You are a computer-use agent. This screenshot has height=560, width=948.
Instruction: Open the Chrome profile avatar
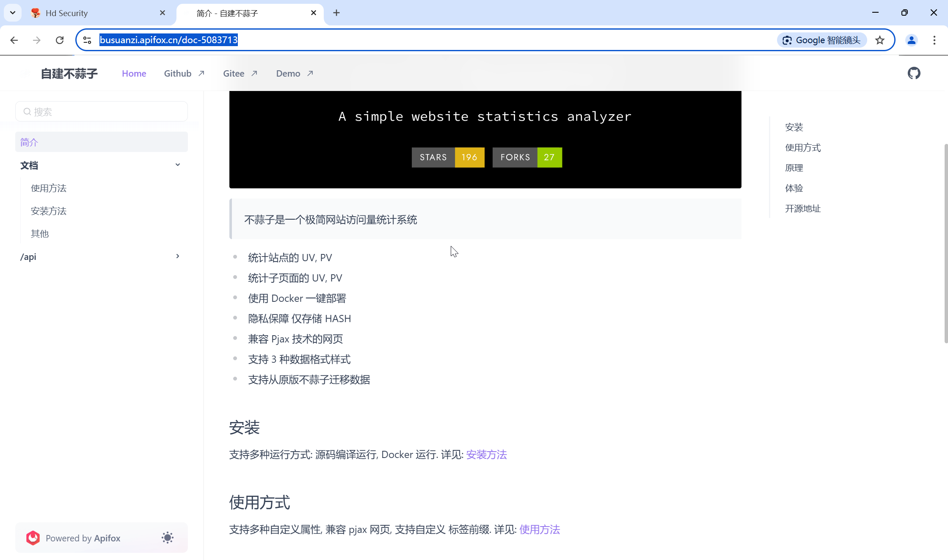pos(911,40)
